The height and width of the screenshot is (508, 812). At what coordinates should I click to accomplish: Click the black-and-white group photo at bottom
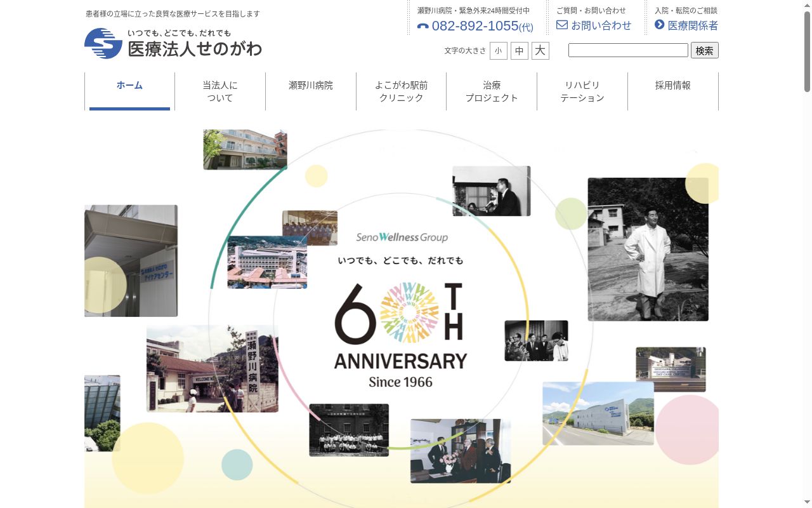349,430
